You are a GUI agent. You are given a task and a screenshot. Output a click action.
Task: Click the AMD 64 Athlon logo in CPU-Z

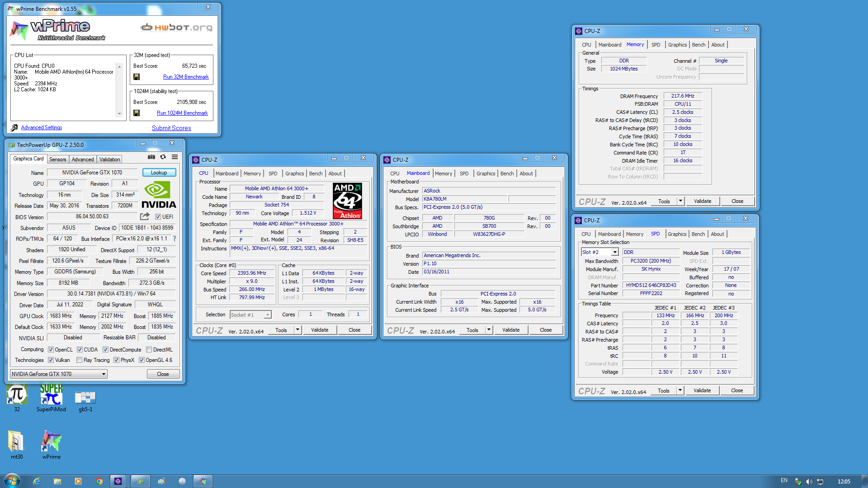point(347,201)
